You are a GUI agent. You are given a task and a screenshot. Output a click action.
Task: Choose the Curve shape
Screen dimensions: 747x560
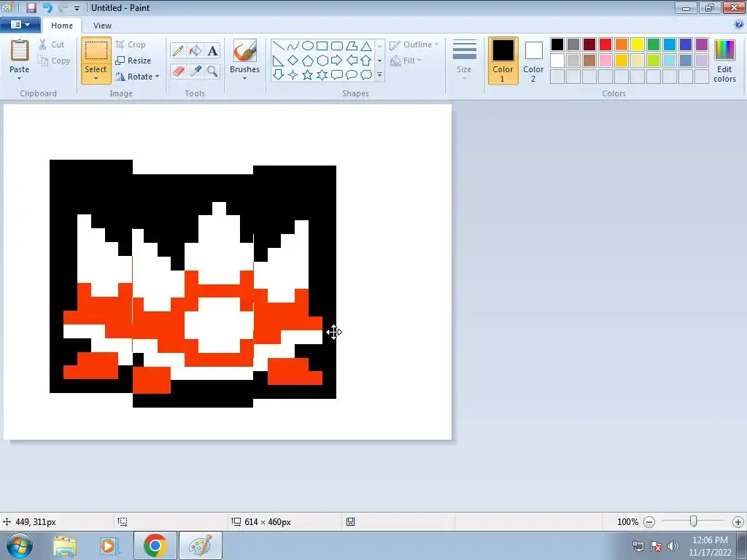[293, 46]
